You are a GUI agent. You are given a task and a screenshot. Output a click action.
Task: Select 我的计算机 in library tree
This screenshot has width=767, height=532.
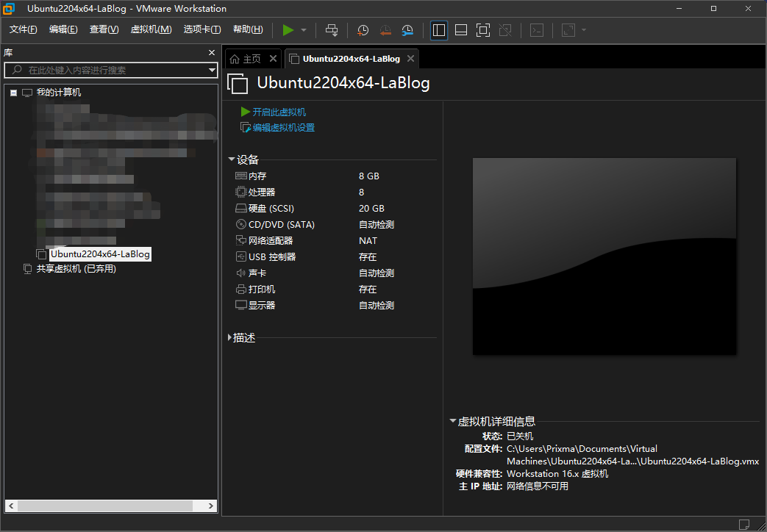(59, 93)
